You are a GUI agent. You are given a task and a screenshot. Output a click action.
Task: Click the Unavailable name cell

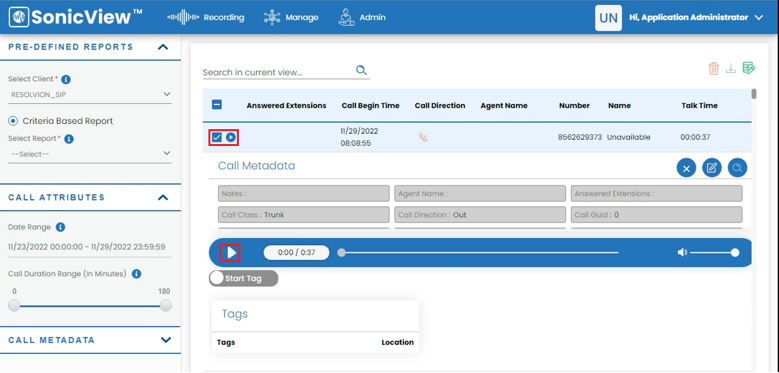pos(628,137)
